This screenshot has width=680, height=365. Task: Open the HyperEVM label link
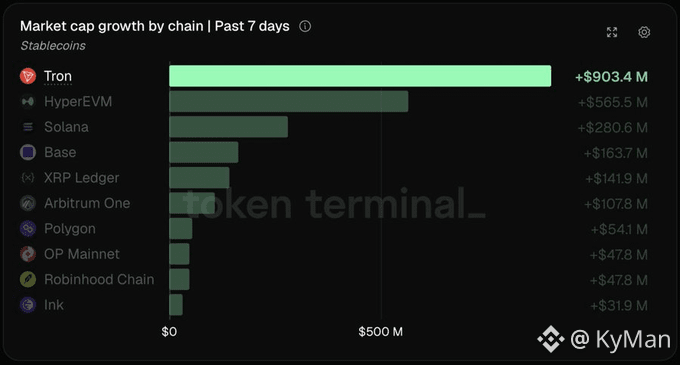point(78,101)
